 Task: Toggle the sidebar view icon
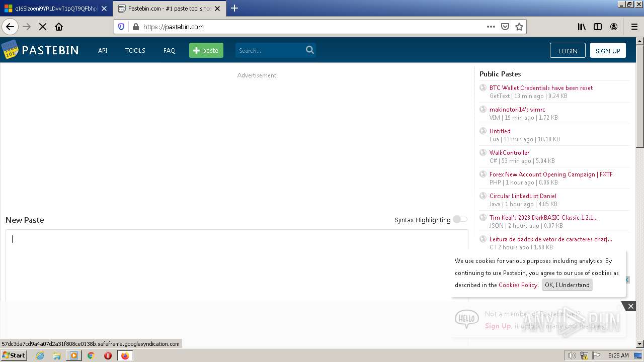point(598,27)
